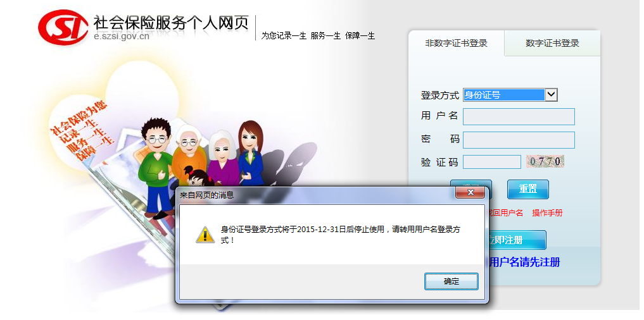Click the yellow warning triangle icon

[x=205, y=234]
